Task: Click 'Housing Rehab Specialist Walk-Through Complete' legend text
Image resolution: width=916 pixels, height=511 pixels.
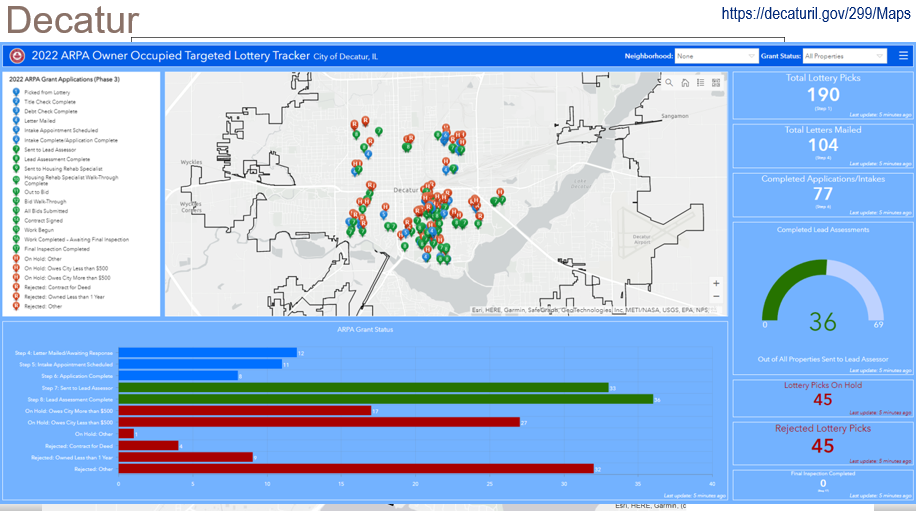Action: pos(71,180)
